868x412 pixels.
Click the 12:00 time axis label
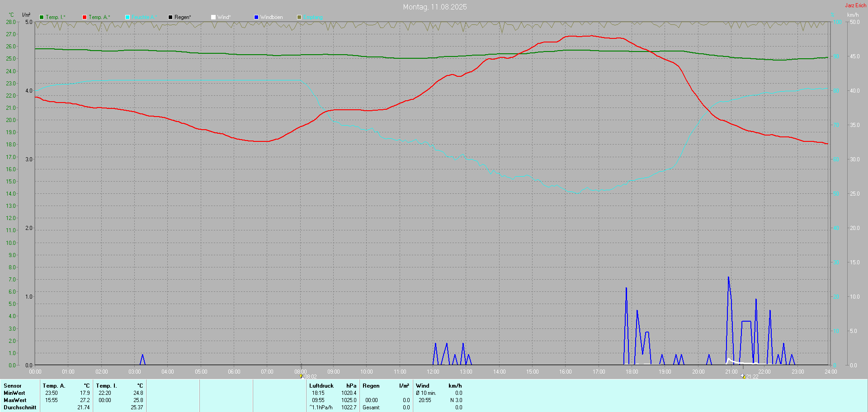coord(433,372)
